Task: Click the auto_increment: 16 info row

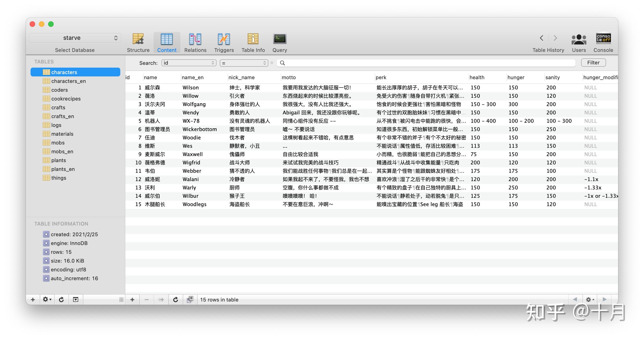Action: [x=71, y=278]
